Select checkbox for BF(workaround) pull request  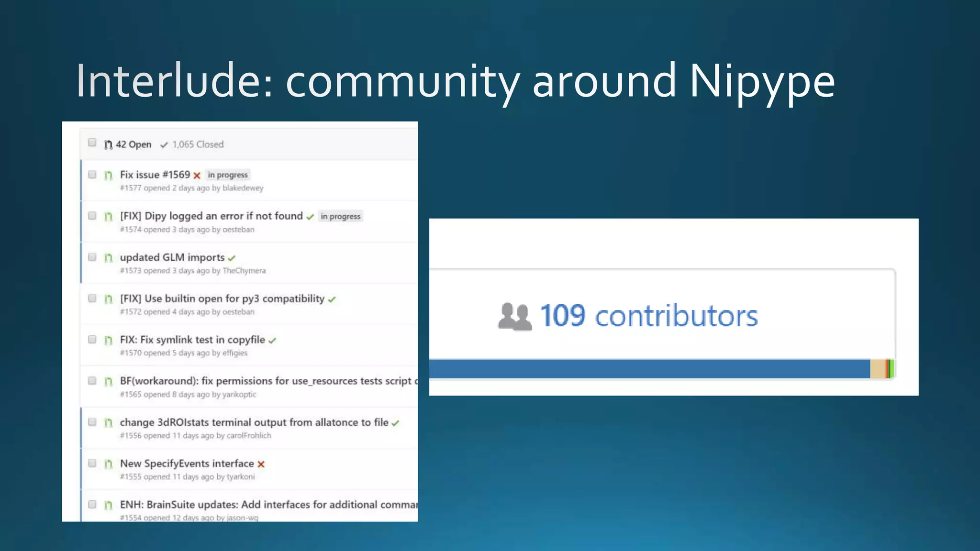(x=92, y=381)
